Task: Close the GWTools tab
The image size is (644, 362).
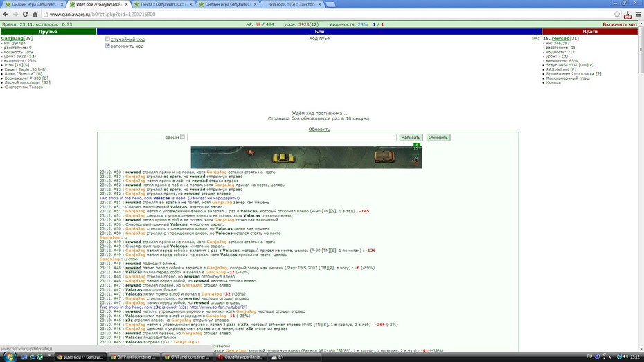Action: point(319,4)
